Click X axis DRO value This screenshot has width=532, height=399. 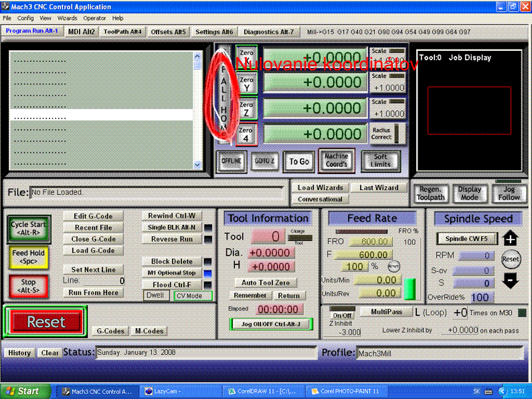[315, 57]
